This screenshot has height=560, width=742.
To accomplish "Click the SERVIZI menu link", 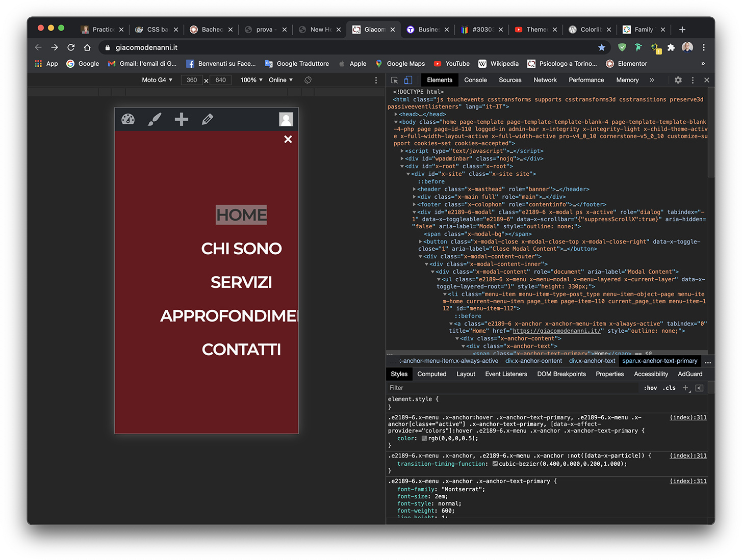I will (x=242, y=282).
